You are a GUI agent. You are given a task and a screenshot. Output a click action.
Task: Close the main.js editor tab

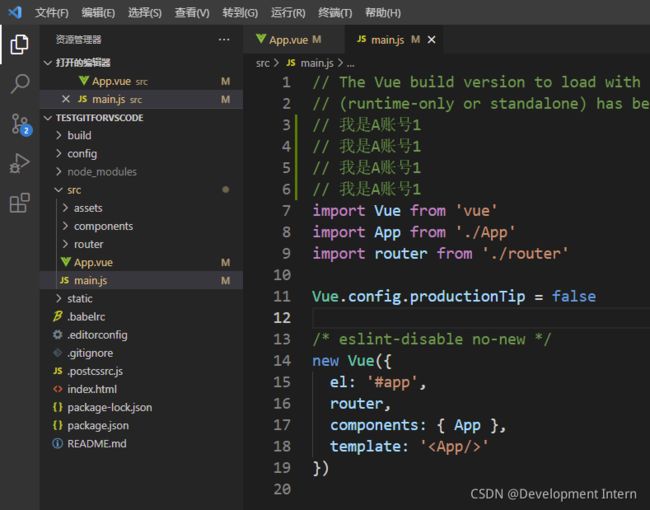point(432,39)
